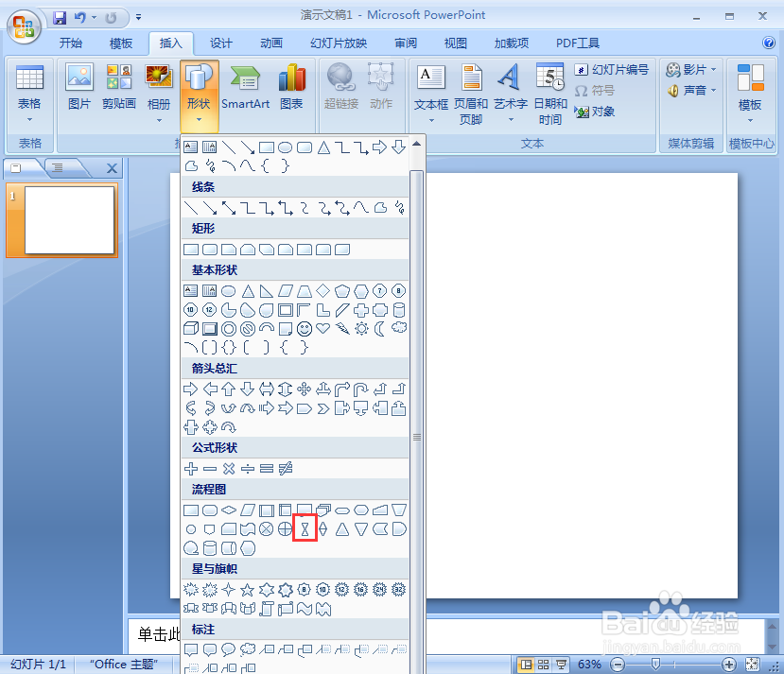Open the 加载项 Add-ins tab
Image resolution: width=784 pixels, height=674 pixels.
click(x=511, y=43)
